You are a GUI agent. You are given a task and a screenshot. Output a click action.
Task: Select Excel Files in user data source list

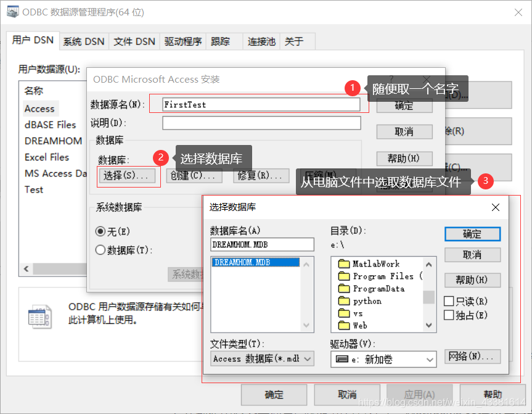point(47,157)
